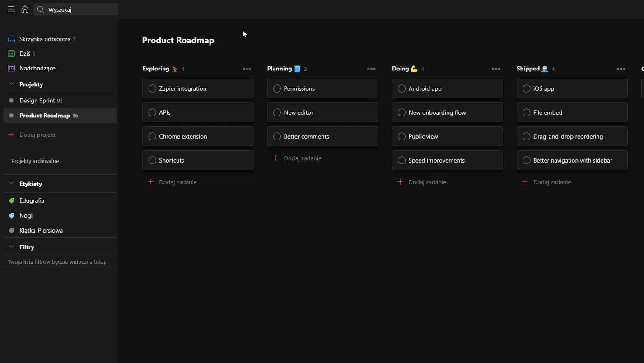
Task: Open the Shipped column three-dot menu
Action: tap(621, 69)
